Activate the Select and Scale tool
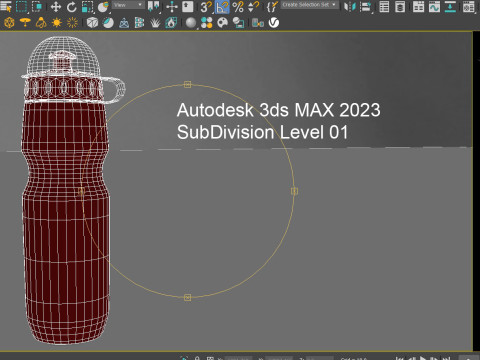 87,6
